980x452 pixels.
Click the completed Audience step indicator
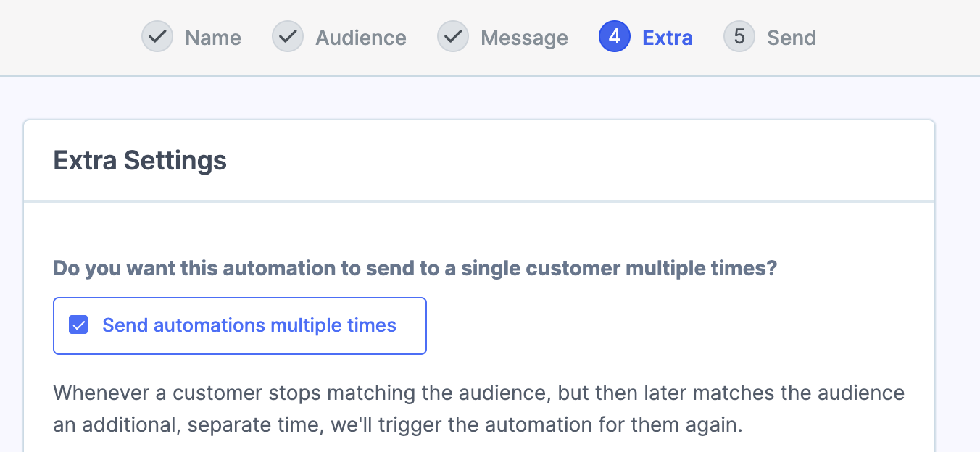(339, 37)
